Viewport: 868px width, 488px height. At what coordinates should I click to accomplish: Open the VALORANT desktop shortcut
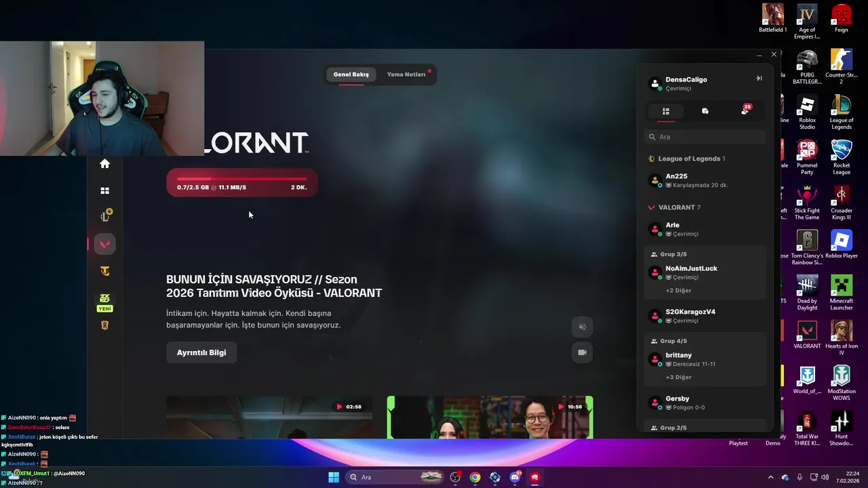tap(807, 335)
